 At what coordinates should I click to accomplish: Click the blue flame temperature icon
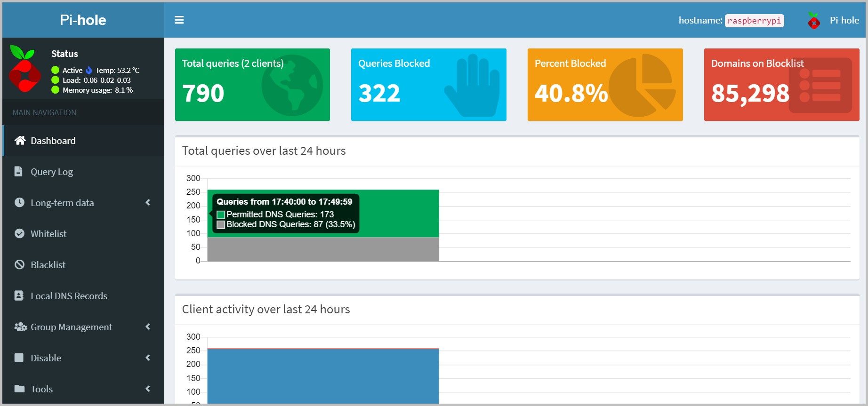pyautogui.click(x=88, y=70)
